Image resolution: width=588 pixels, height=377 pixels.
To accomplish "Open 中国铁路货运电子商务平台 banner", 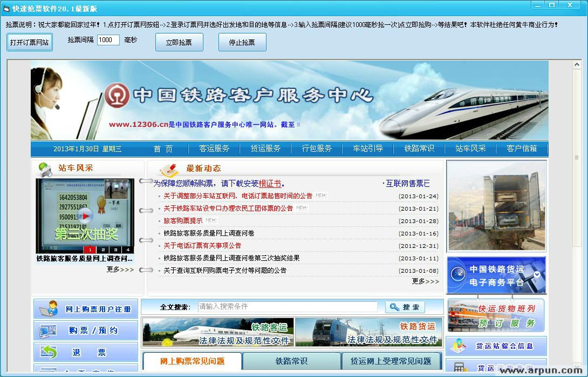I will click(496, 275).
